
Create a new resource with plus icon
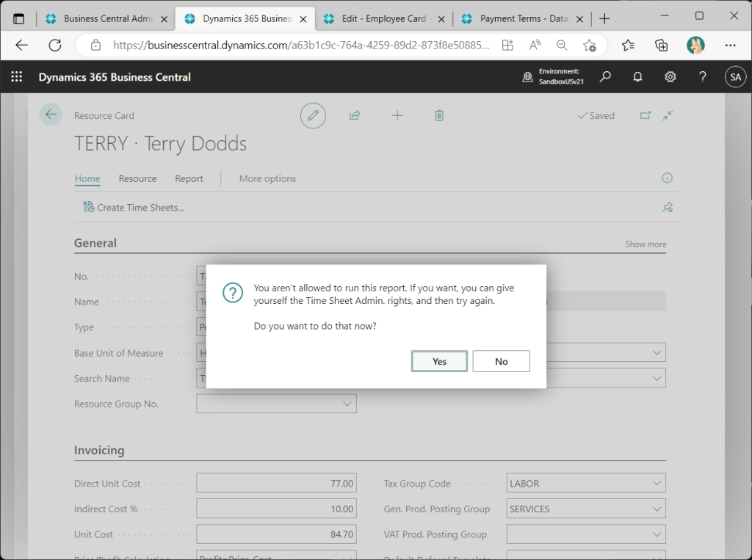pos(397,115)
